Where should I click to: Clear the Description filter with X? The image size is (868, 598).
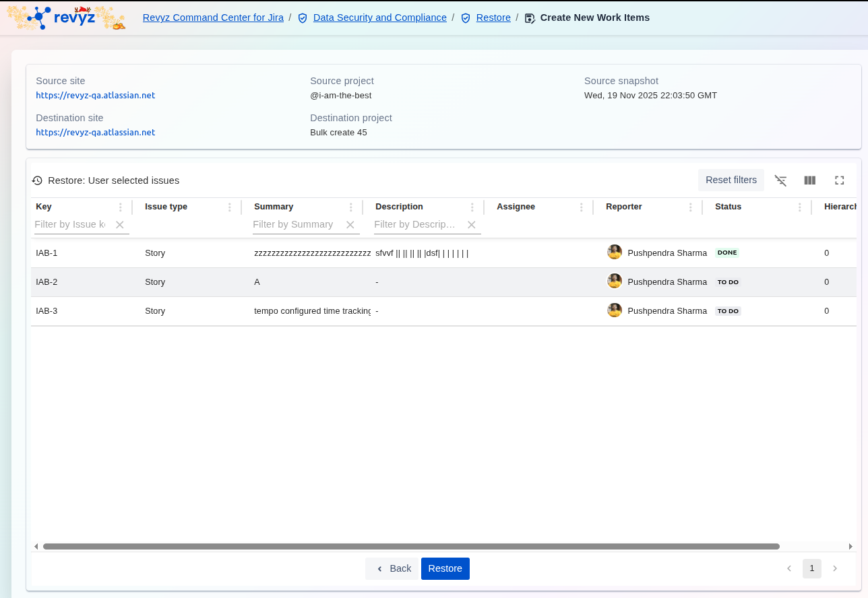pyautogui.click(x=472, y=225)
